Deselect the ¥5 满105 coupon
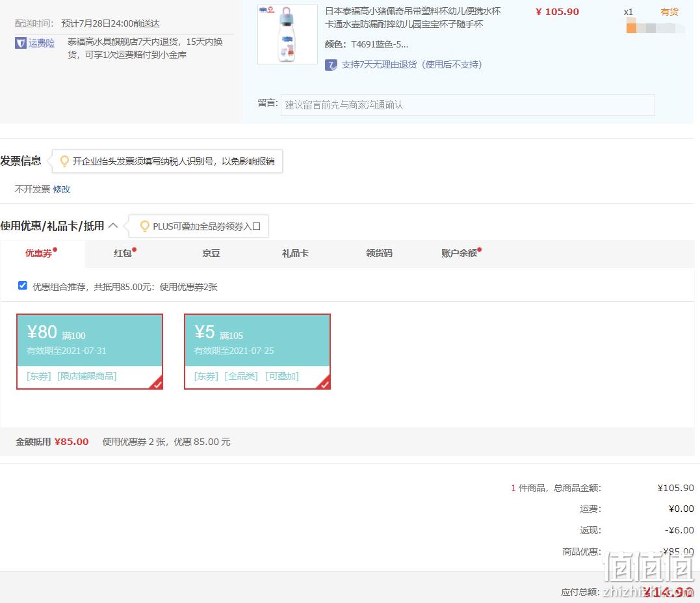The width and height of the screenshot is (700, 603). [257, 351]
